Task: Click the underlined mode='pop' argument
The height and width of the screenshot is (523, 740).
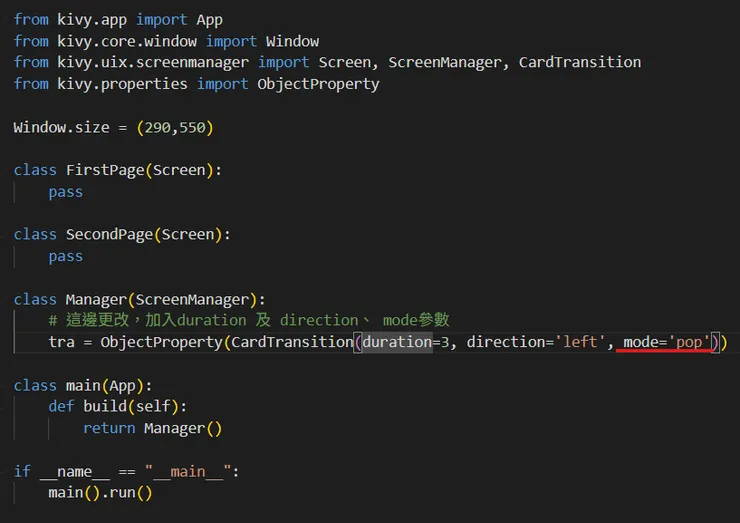Action: [666, 342]
